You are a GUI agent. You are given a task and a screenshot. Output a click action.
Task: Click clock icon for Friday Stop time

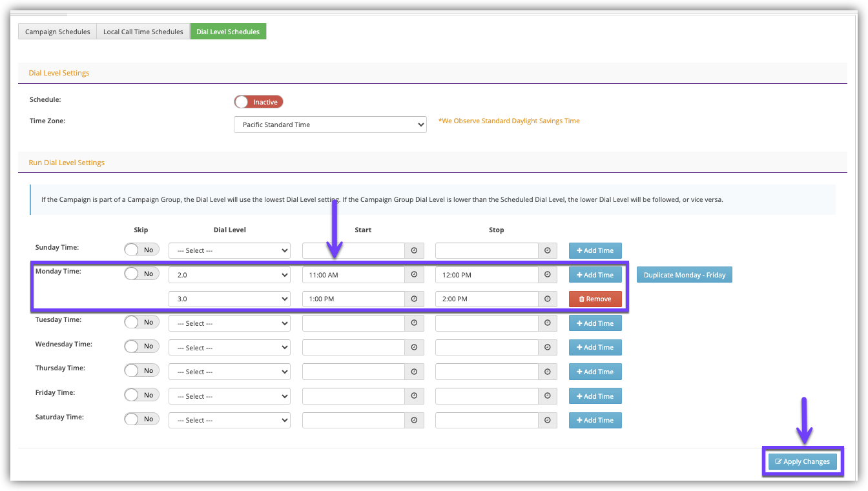tap(548, 396)
